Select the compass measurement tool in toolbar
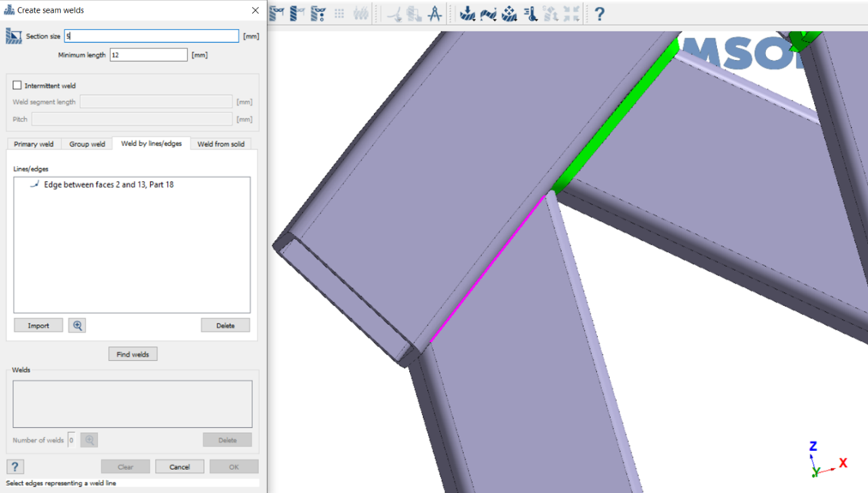This screenshot has height=493, width=868. pyautogui.click(x=435, y=14)
